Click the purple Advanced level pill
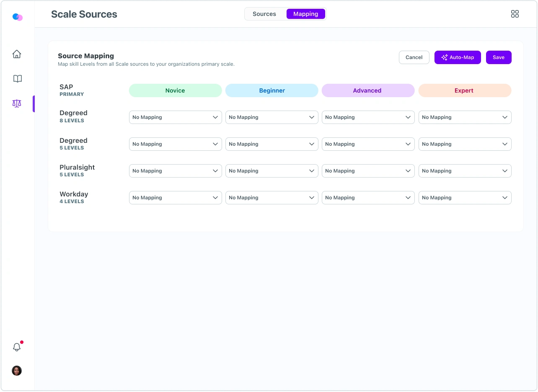This screenshot has height=392, width=538. (368, 90)
